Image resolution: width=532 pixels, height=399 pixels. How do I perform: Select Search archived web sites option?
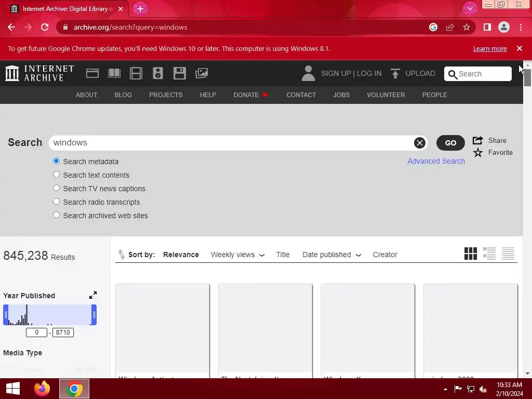[56, 215]
